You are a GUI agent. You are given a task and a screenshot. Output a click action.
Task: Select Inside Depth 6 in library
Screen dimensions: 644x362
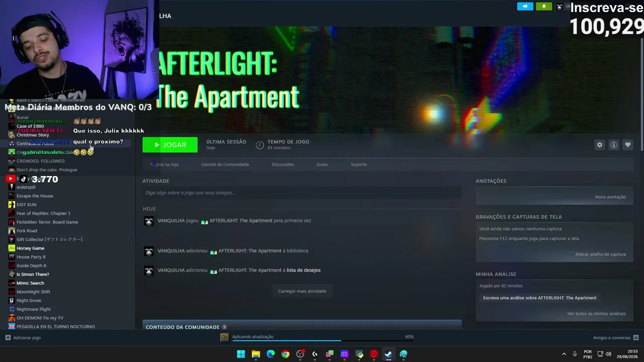coord(31,265)
